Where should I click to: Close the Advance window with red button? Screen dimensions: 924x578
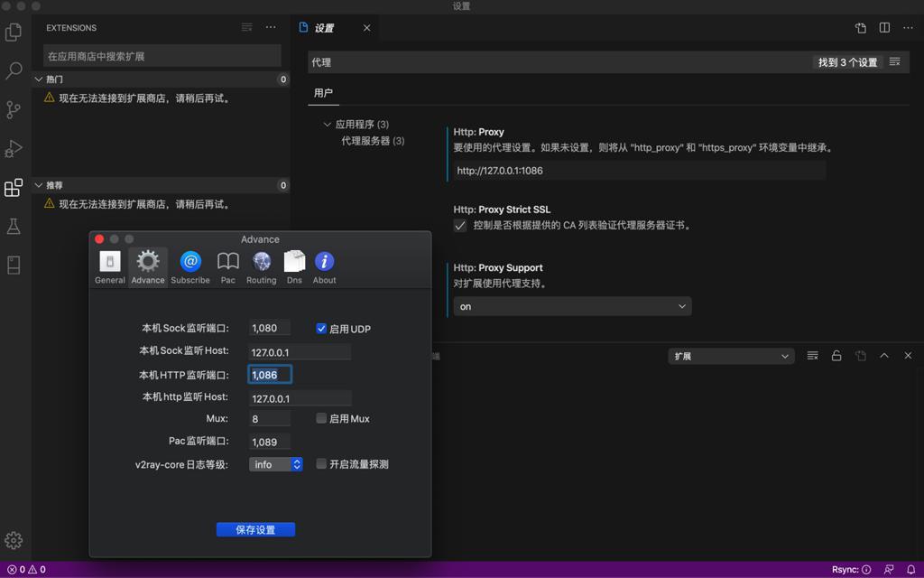[x=99, y=238]
